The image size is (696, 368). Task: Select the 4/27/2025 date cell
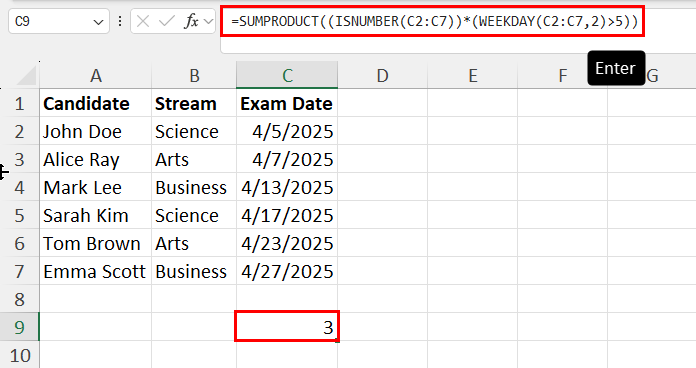pyautogui.click(x=287, y=271)
